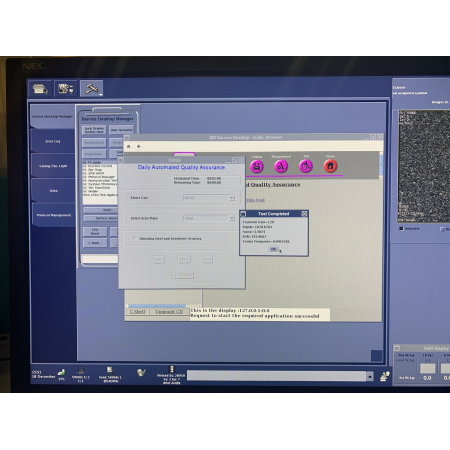450x450 pixels.
Task: Open the tools wrench icon in top bar
Action: click(x=91, y=88)
